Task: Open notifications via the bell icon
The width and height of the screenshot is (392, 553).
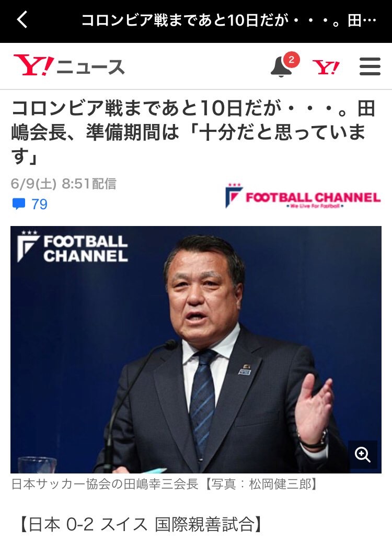Action: (x=281, y=66)
